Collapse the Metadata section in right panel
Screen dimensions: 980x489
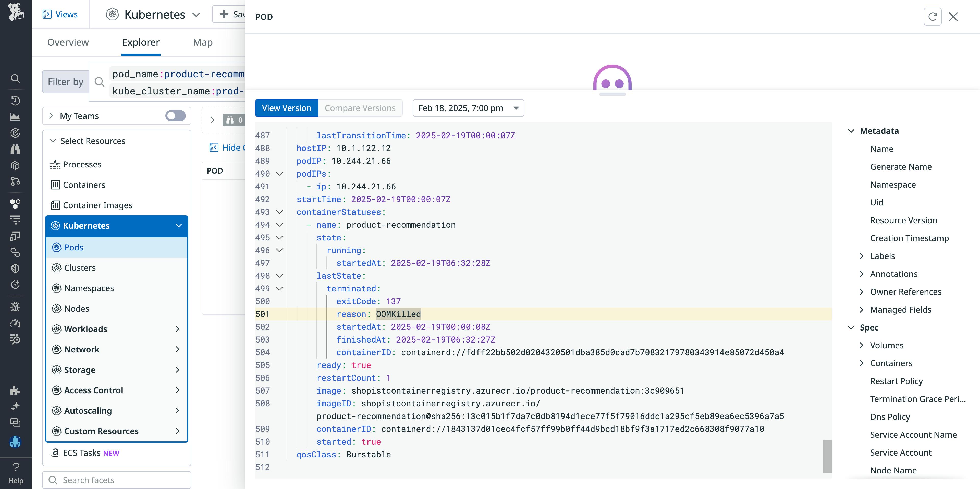click(851, 131)
